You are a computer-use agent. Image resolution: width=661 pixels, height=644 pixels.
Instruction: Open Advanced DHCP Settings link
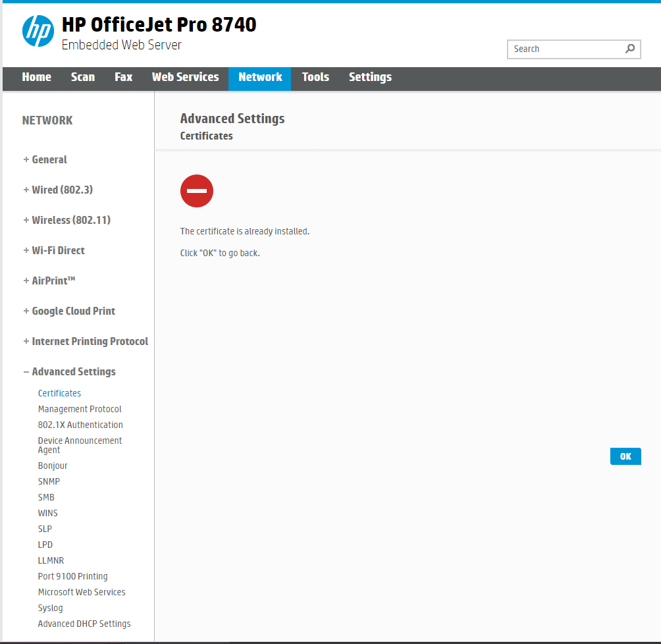tap(84, 624)
